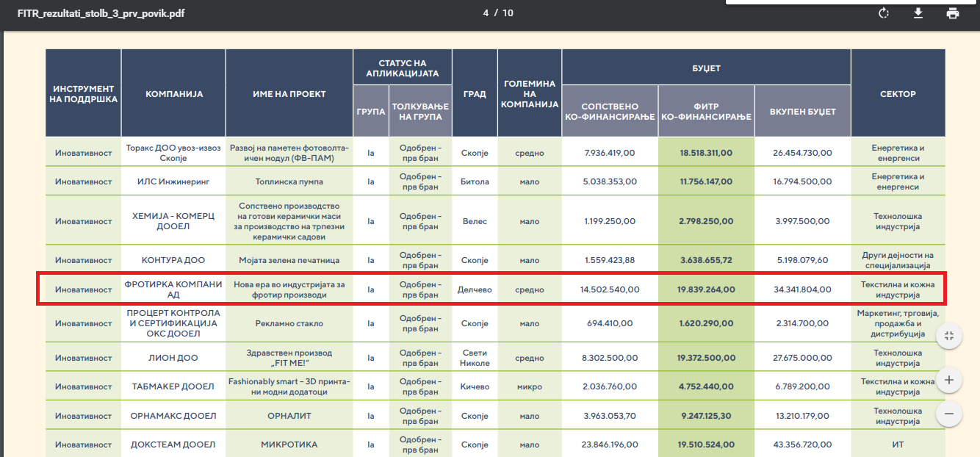This screenshot has height=457, width=980.
Task: Click total budget 26.454.730,00
Action: pos(802,153)
